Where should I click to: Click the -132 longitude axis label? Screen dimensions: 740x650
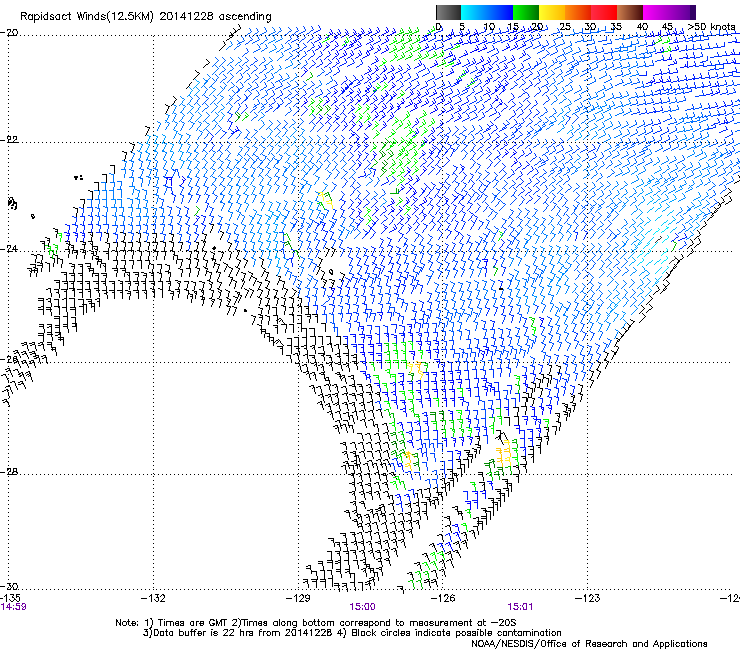pyautogui.click(x=153, y=598)
